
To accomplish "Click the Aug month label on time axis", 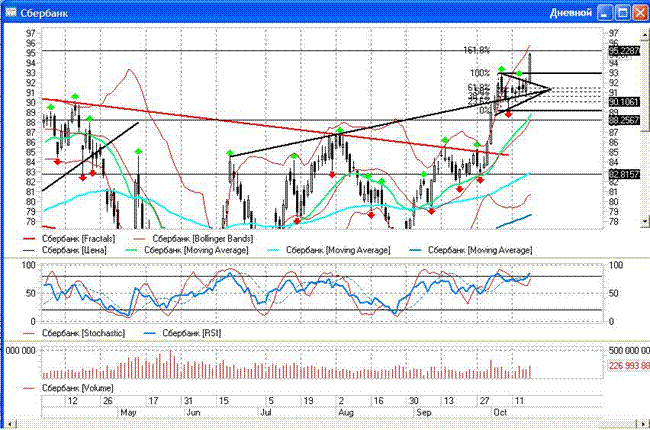I will 346,413.
